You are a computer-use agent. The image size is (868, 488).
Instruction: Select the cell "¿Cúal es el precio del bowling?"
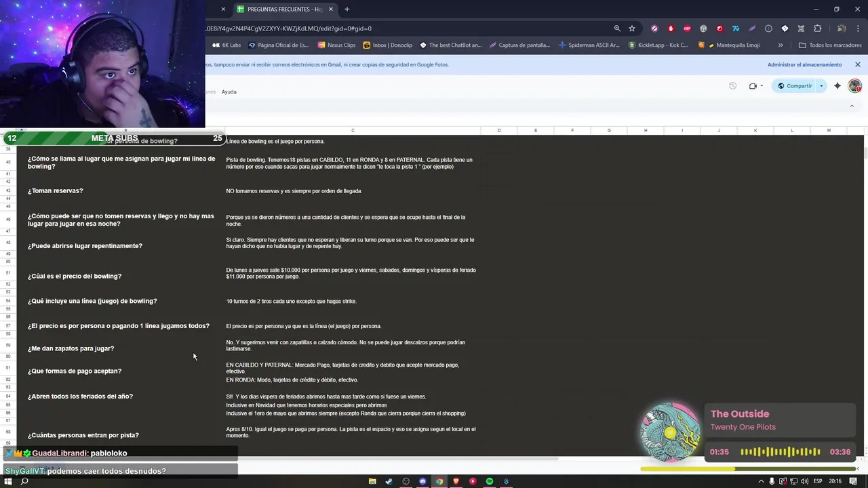[75, 277]
